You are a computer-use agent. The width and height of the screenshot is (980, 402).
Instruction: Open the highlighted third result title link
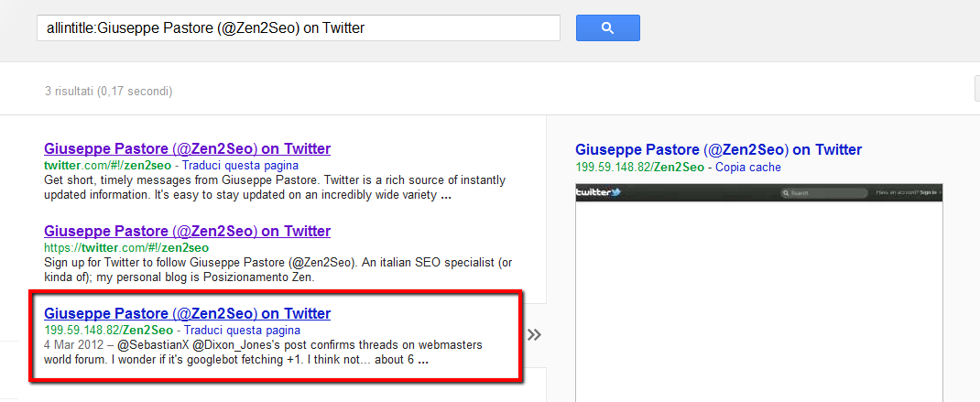click(187, 313)
